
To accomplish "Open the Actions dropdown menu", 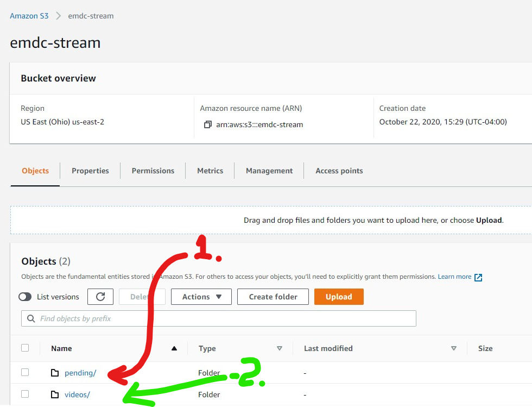I will click(201, 297).
